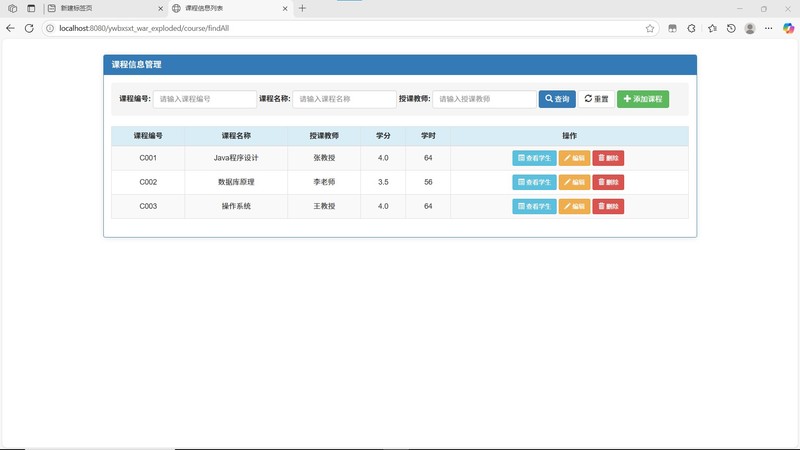Viewport: 800px width, 450px height.
Task: Select the C003 cell
Action: [x=148, y=206]
